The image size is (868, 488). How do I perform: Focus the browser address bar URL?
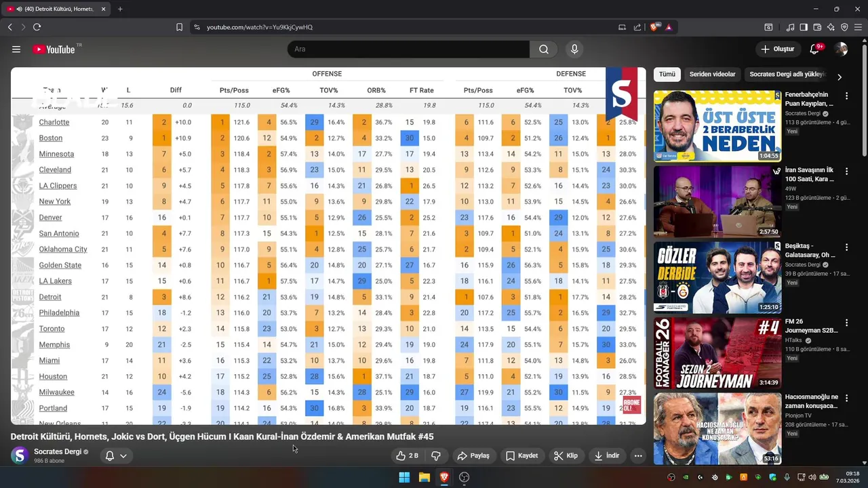pos(259,27)
